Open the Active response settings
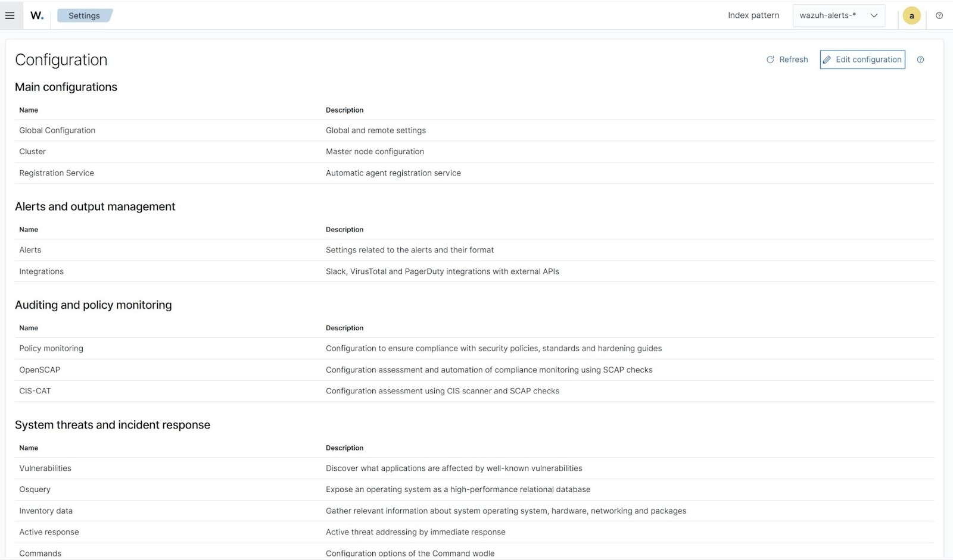This screenshot has height=560, width=953. point(49,532)
